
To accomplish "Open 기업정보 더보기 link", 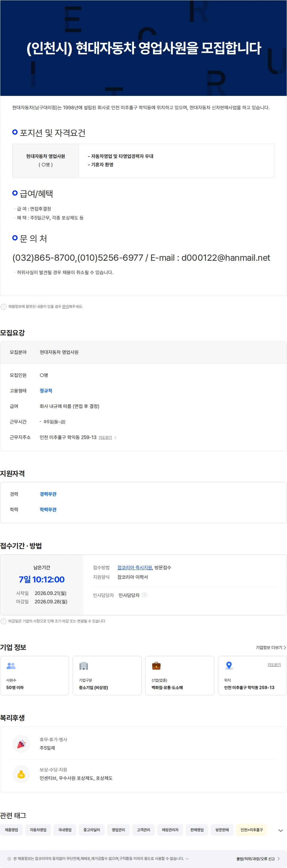I will [x=271, y=647].
